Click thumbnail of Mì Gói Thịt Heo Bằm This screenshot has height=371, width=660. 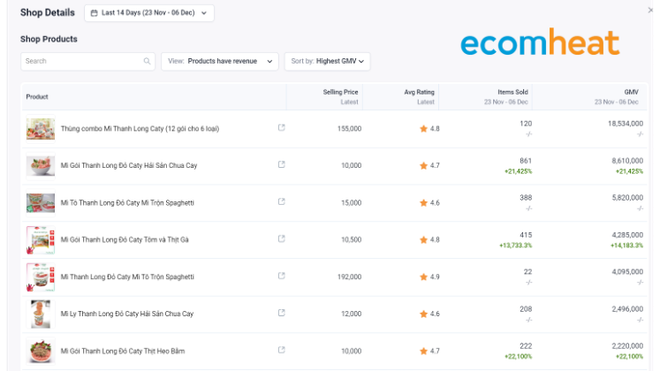pyautogui.click(x=40, y=351)
